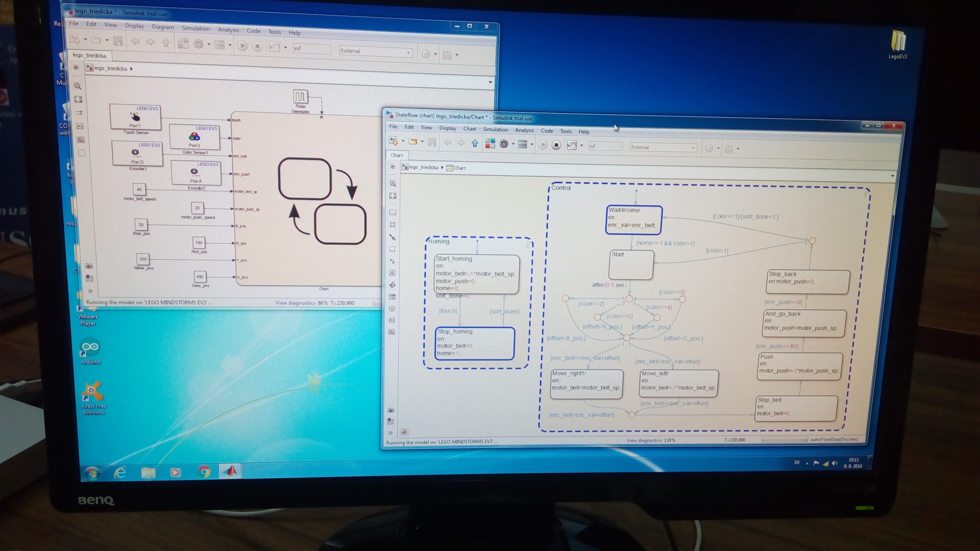Launch MATLAB from the Windows taskbar

230,471
